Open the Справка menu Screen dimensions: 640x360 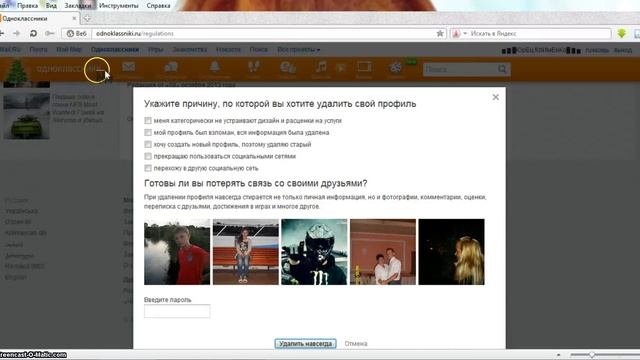(158, 6)
